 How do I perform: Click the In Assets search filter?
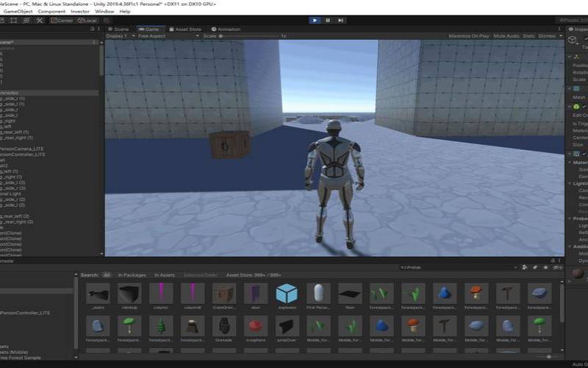pyautogui.click(x=165, y=275)
